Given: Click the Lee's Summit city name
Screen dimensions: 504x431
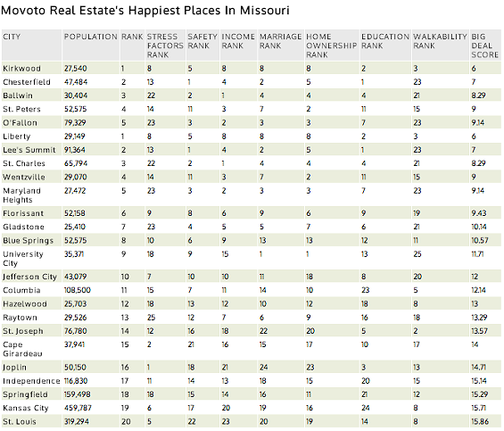Looking at the screenshot, I should pyautogui.click(x=29, y=150).
